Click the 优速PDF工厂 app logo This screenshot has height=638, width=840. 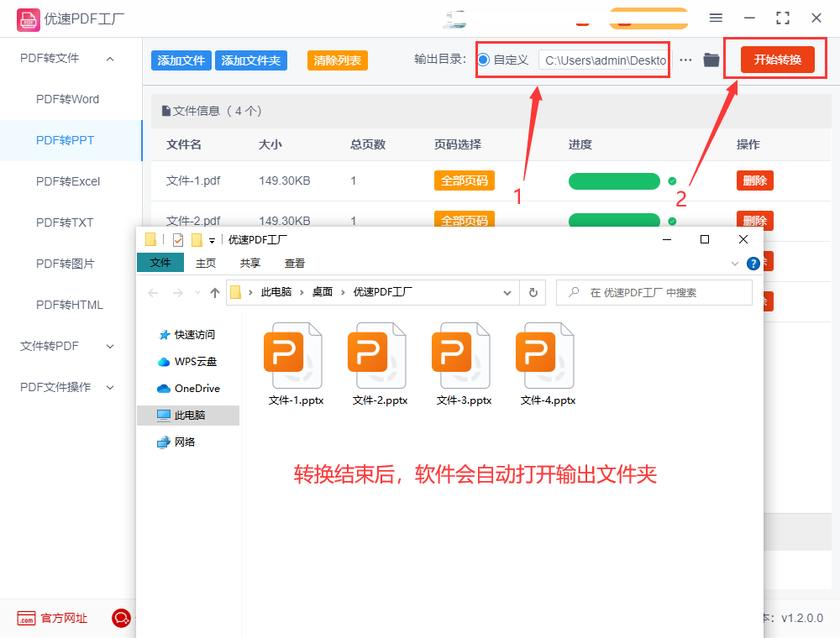click(28, 20)
